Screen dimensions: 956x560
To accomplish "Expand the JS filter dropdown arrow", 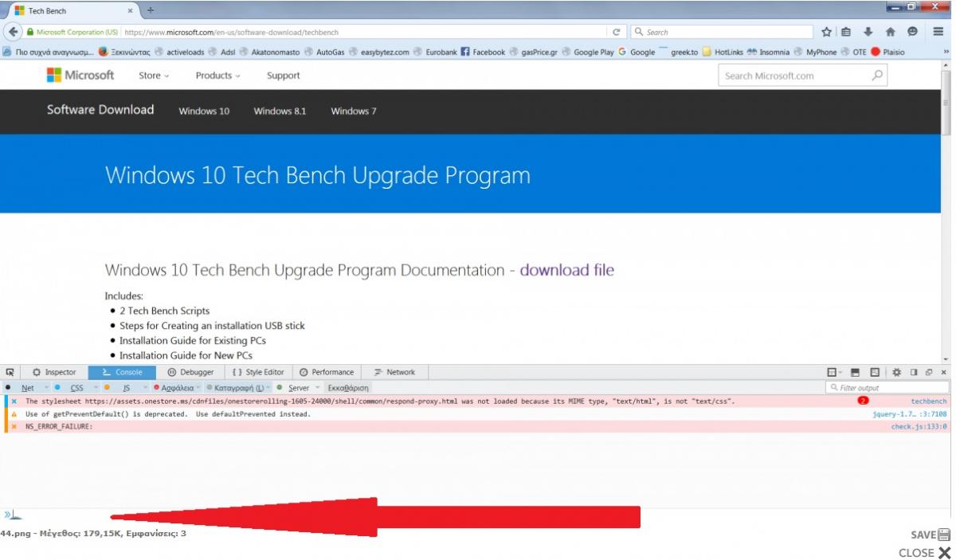I will (146, 388).
